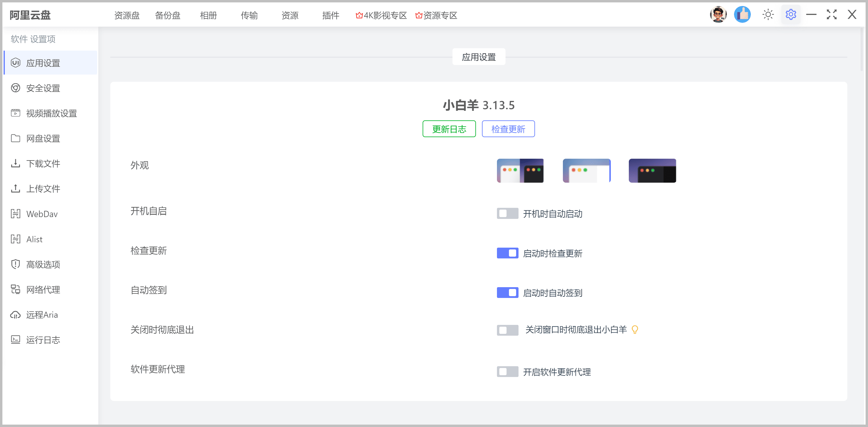Switch to the 传输 tab
868x427 pixels.
pos(249,16)
